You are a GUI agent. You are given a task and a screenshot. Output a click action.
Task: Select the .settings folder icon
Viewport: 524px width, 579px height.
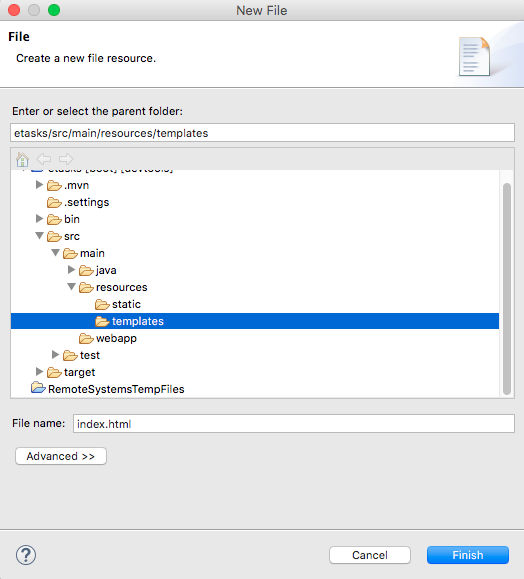coord(54,202)
